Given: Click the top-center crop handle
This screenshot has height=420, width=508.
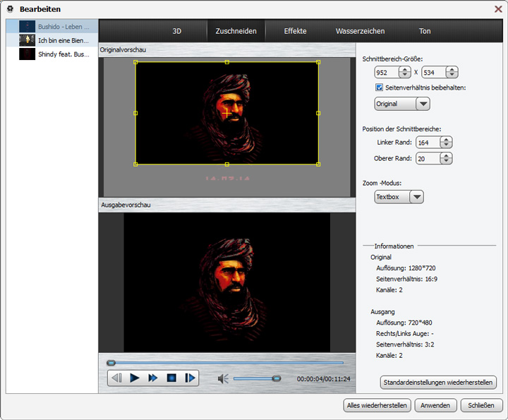Looking at the screenshot, I should click(x=226, y=62).
